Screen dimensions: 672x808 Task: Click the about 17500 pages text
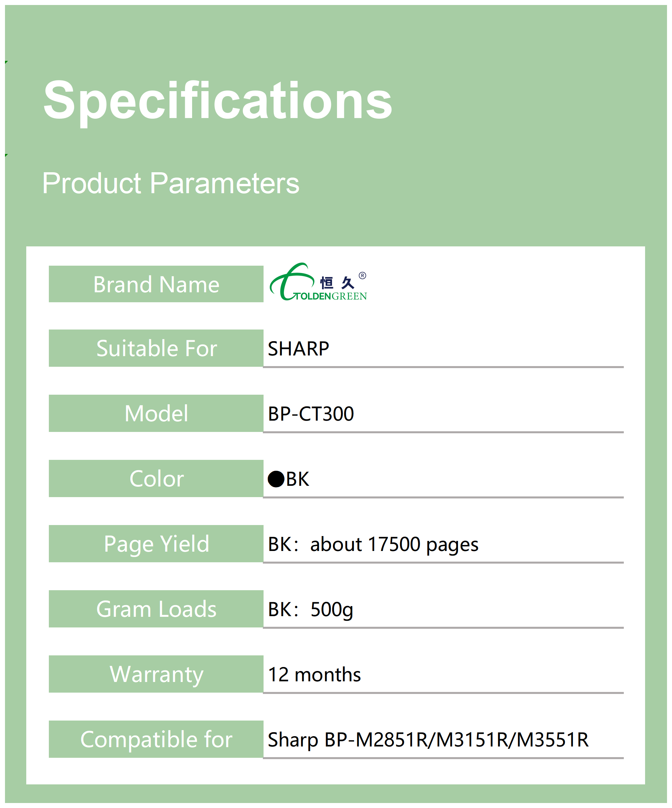(x=394, y=544)
